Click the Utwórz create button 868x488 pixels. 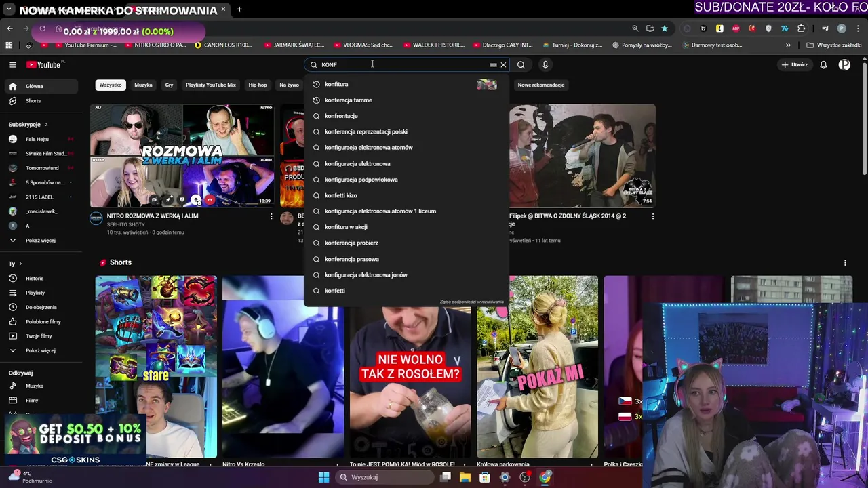(795, 65)
